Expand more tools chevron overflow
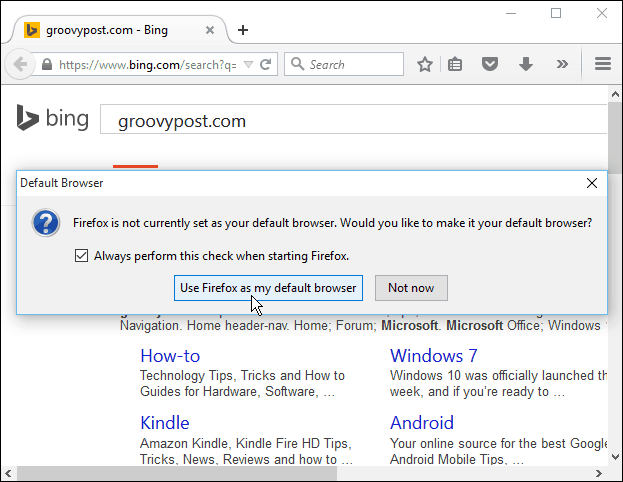The height and width of the screenshot is (482, 623). pyautogui.click(x=562, y=64)
